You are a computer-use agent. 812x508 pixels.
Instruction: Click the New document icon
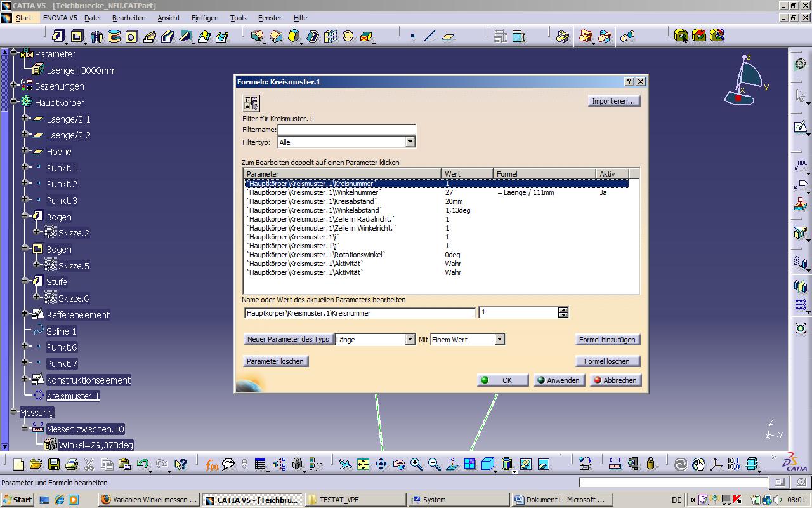coord(18,464)
